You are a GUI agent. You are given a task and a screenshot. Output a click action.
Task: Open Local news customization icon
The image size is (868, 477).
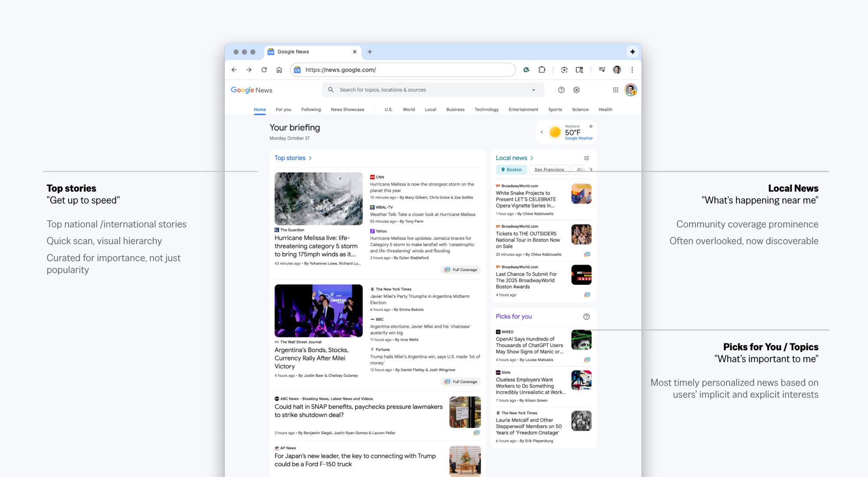click(586, 158)
